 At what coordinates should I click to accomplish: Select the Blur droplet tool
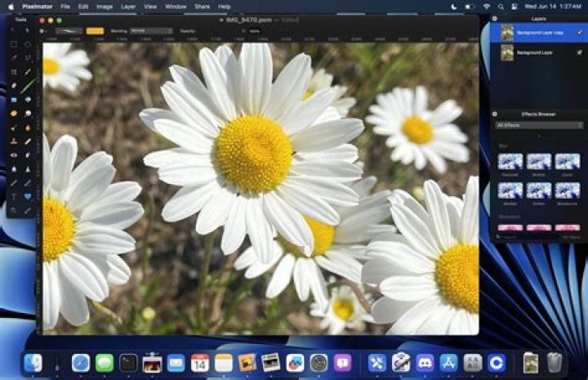pyautogui.click(x=14, y=169)
